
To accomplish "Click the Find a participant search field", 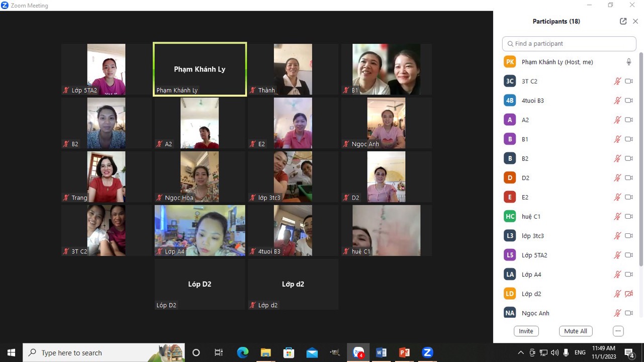I will coord(569,44).
